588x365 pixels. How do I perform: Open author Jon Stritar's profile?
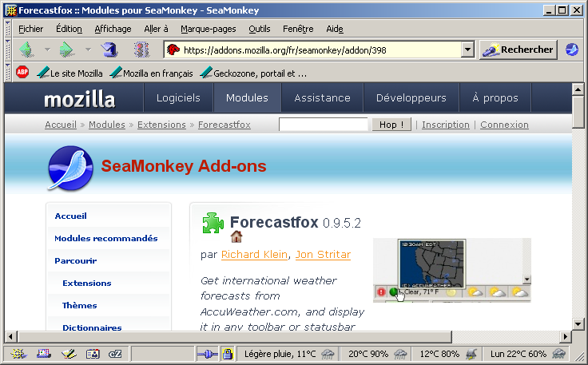(x=323, y=255)
